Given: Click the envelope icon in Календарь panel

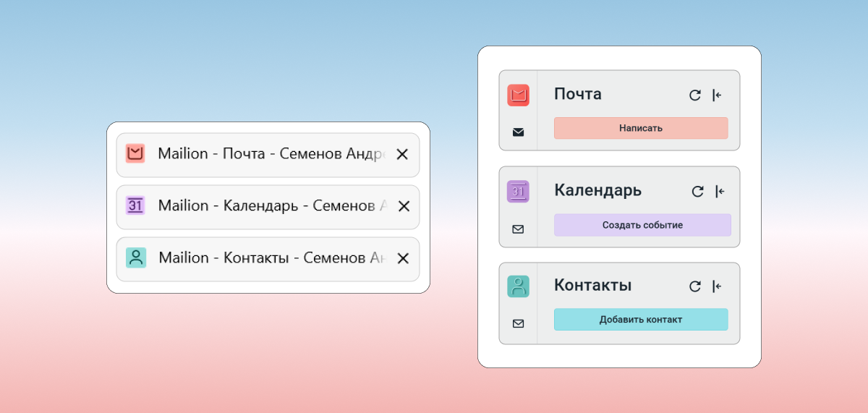Looking at the screenshot, I should pos(518,229).
